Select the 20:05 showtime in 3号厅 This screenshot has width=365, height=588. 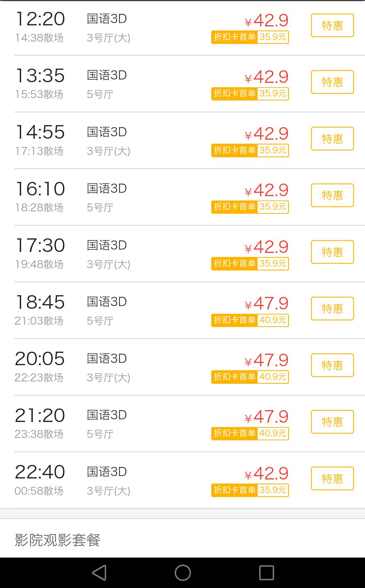(40, 359)
